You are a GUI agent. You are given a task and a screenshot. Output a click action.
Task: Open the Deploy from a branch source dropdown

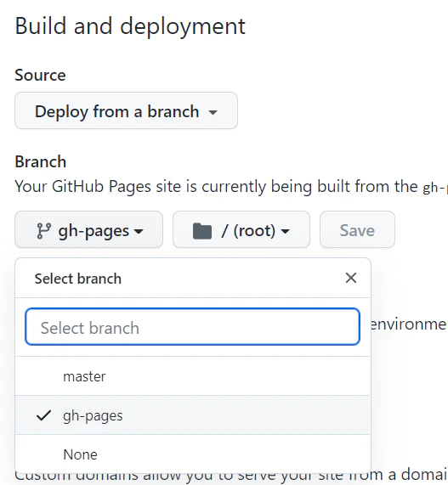pos(126,110)
